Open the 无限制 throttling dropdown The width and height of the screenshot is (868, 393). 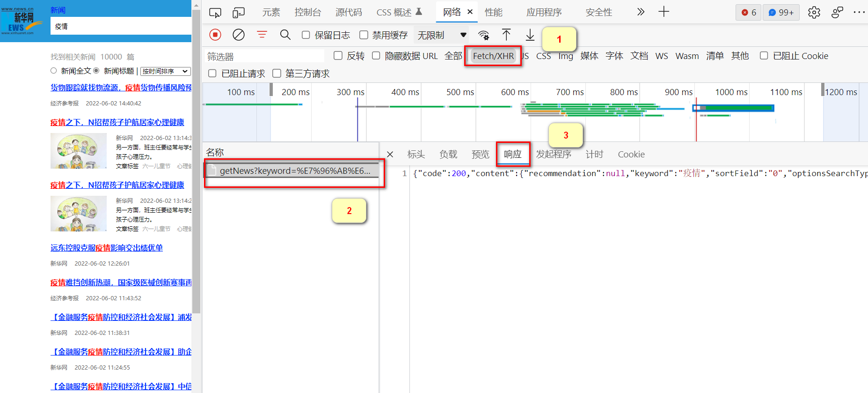[441, 35]
